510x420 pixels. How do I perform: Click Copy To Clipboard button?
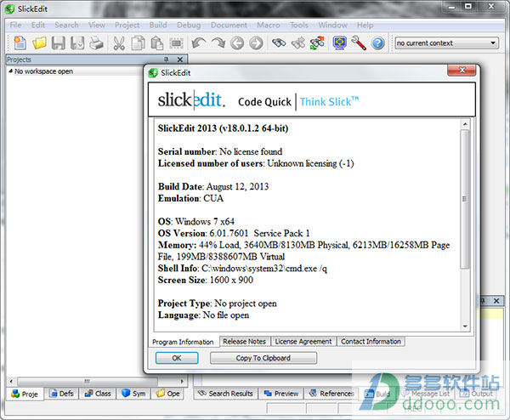click(x=263, y=358)
